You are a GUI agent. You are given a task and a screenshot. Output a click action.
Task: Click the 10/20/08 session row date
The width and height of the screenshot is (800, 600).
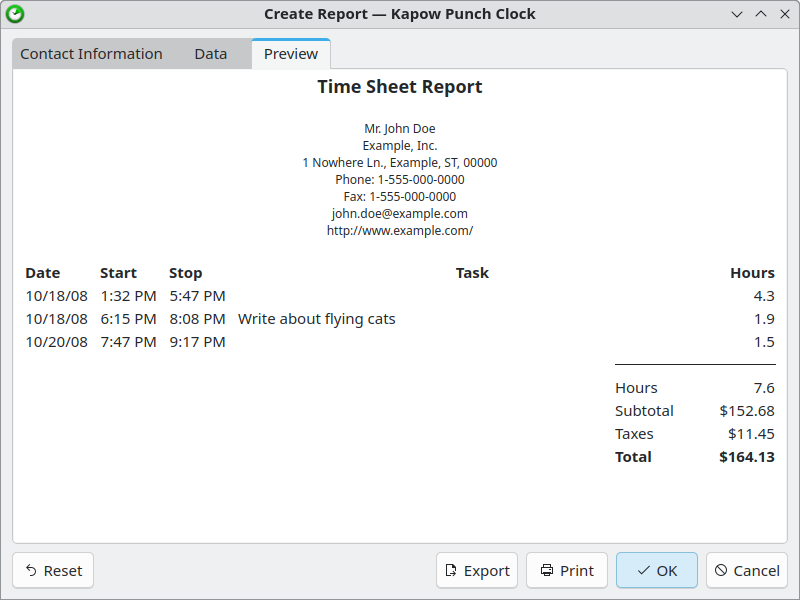[x=57, y=342]
